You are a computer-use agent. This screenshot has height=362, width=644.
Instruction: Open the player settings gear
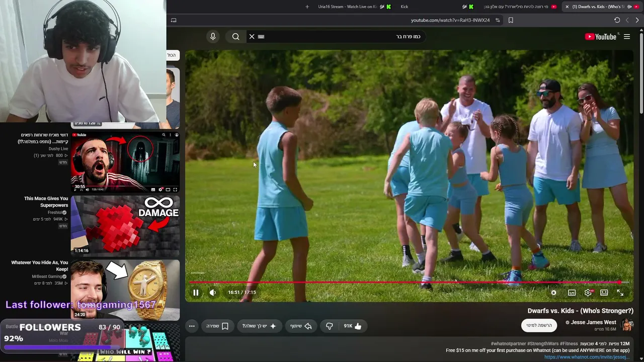pyautogui.click(x=588, y=293)
